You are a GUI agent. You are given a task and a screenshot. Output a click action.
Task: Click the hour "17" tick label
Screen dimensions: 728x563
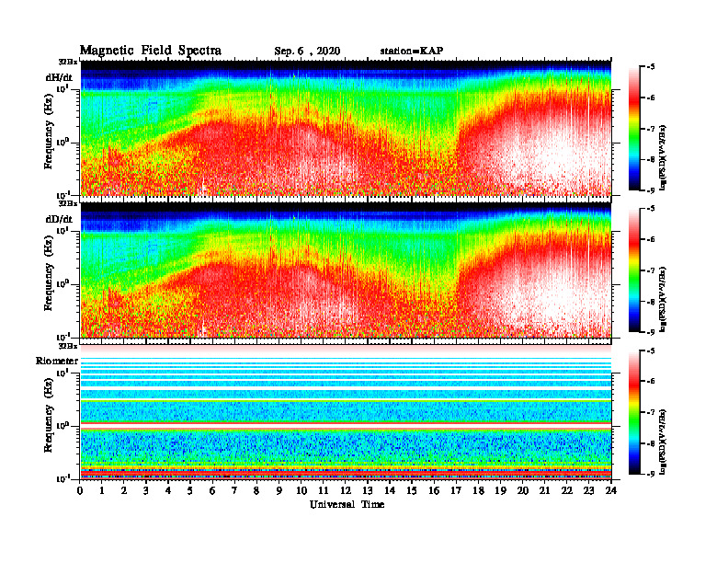click(456, 491)
